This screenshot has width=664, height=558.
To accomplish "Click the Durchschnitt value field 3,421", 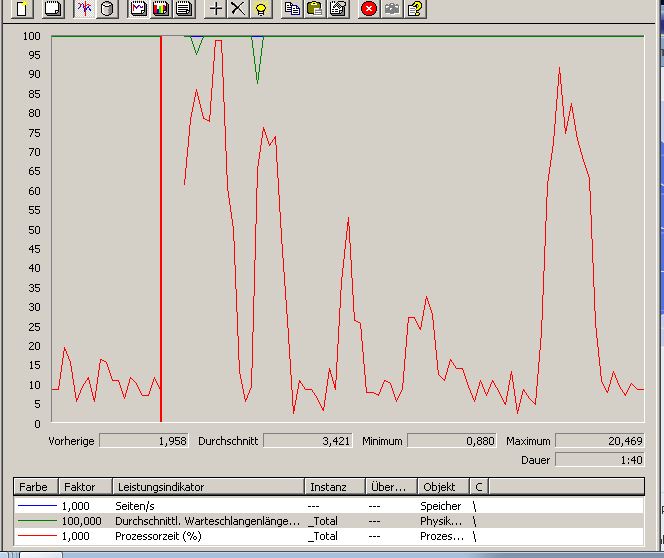I will pyautogui.click(x=308, y=441).
